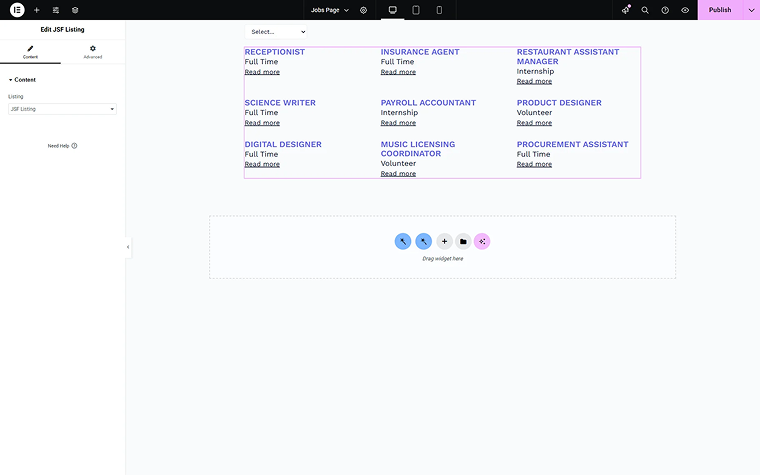Open the Elementor logo menu
Image resolution: width=760 pixels, height=475 pixels.
coord(17,10)
